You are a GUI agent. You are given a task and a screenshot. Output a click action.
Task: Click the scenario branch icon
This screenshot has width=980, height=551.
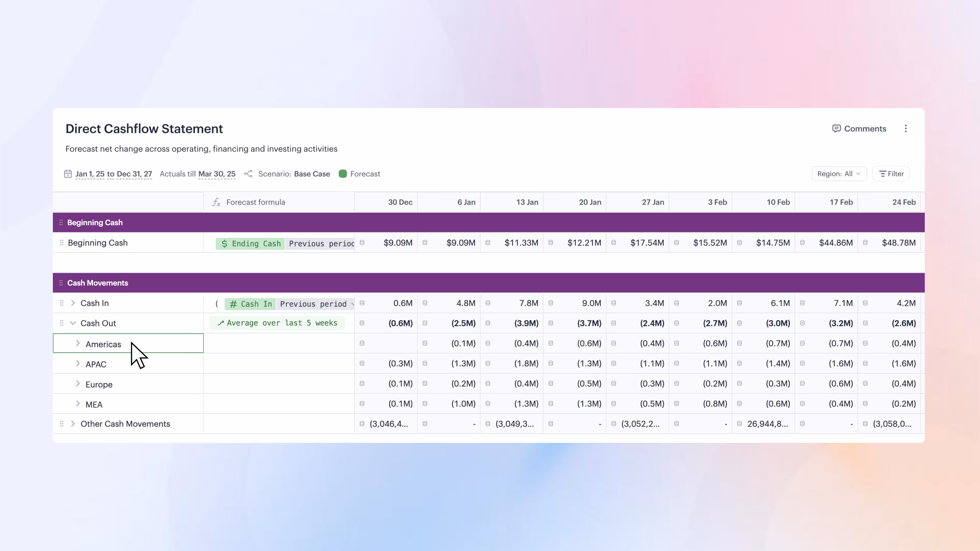click(248, 174)
